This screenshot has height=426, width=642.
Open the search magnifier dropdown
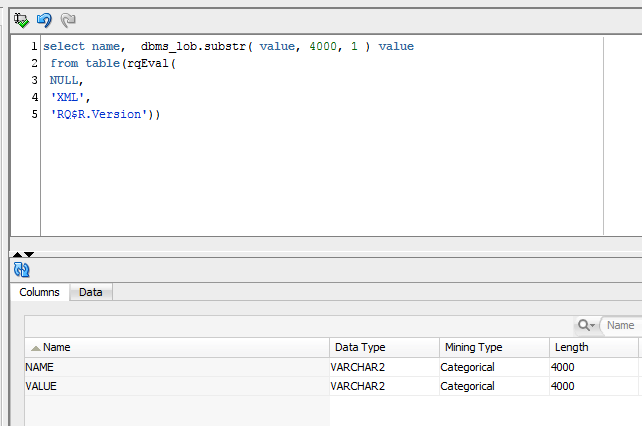586,325
